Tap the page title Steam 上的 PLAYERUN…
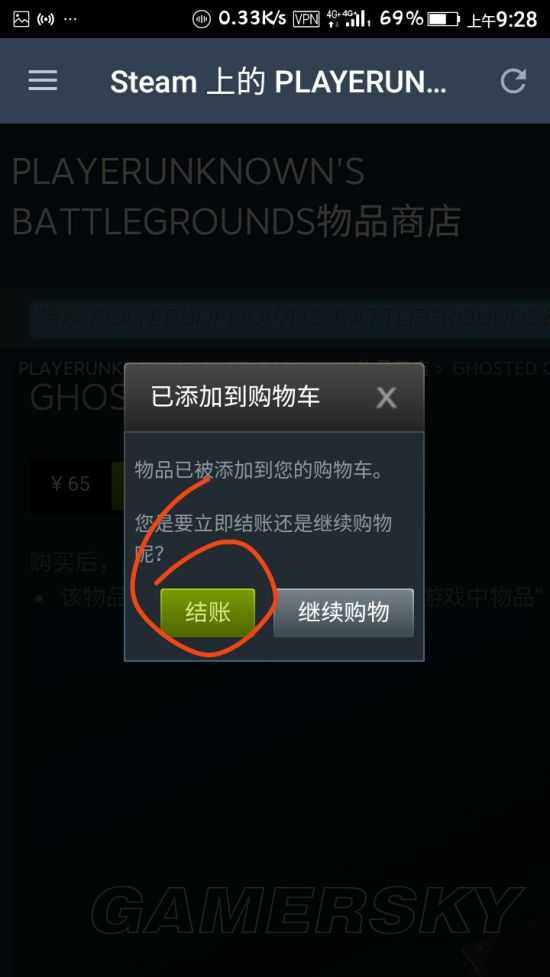 click(x=278, y=81)
